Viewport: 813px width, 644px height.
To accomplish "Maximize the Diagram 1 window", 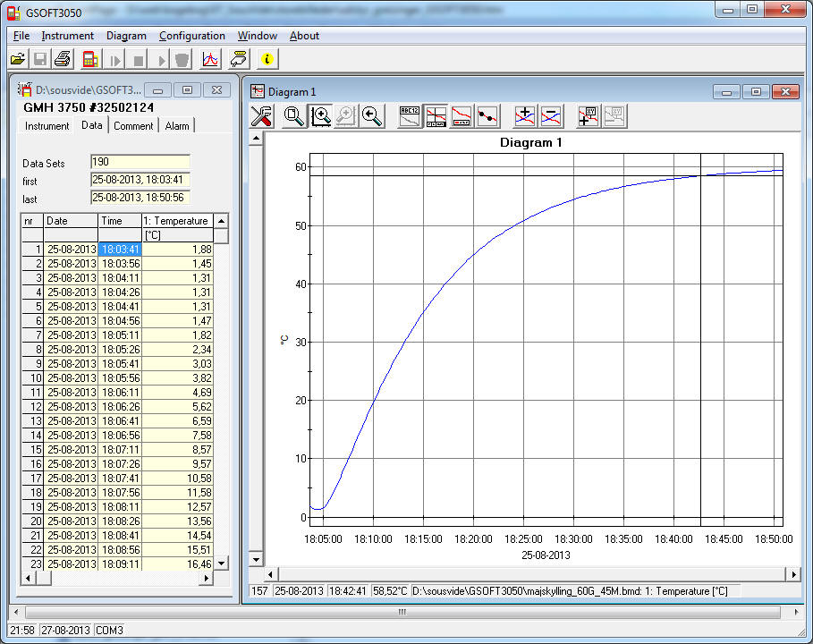I will pyautogui.click(x=756, y=92).
